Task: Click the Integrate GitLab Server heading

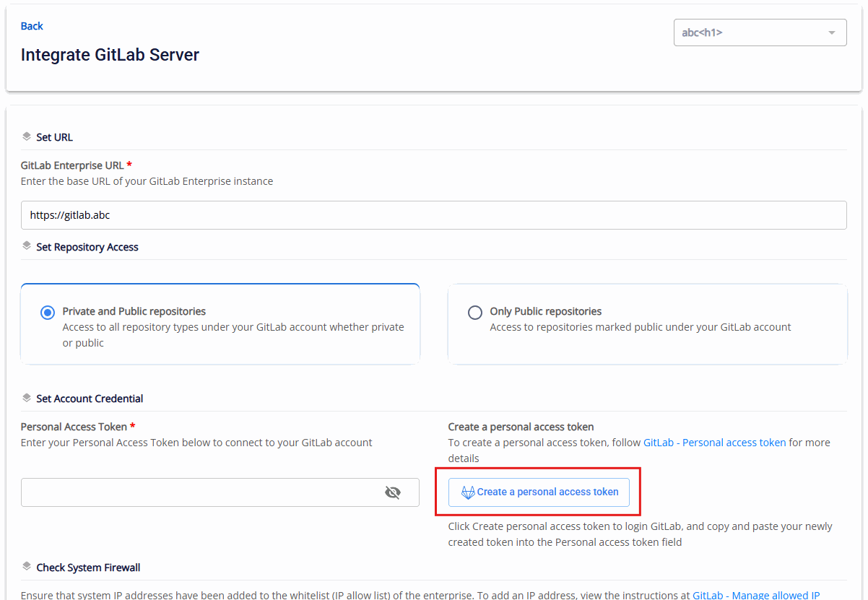Action: 110,55
